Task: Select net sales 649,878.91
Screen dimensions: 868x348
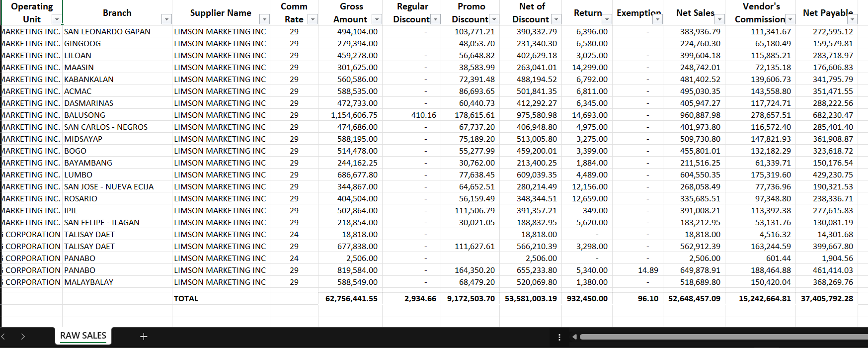Action: tap(694, 270)
